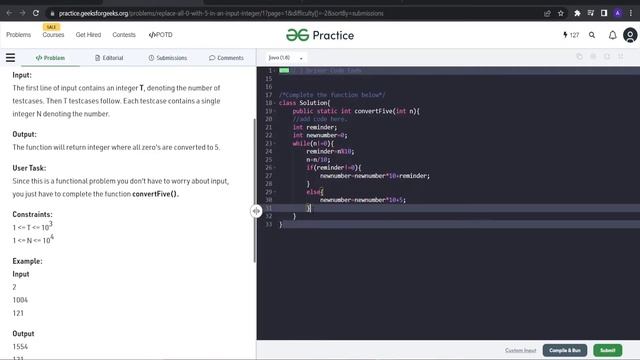Click the URL address bar
The image size is (640, 360).
click(x=294, y=13)
